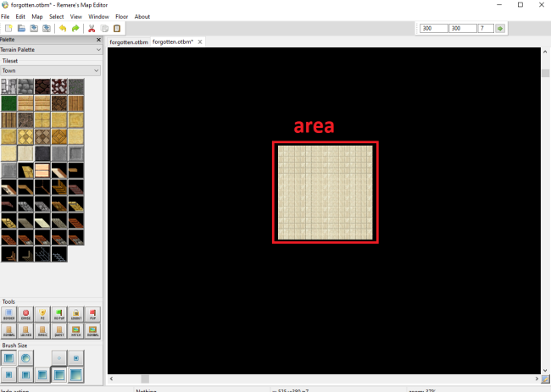Expand the Town tileset dropdown
Screen dimensions: 551x392
pyautogui.click(x=51, y=70)
